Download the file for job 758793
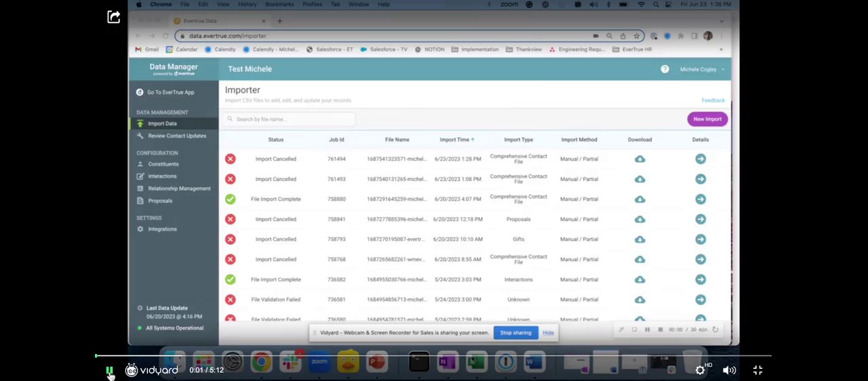The height and width of the screenshot is (381, 868). (639, 239)
